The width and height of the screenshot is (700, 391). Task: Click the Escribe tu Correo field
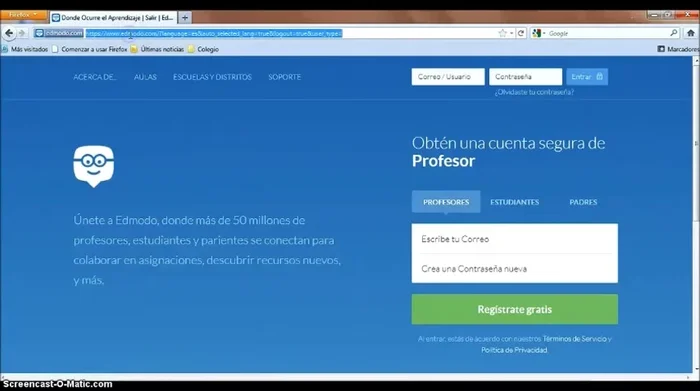click(515, 239)
